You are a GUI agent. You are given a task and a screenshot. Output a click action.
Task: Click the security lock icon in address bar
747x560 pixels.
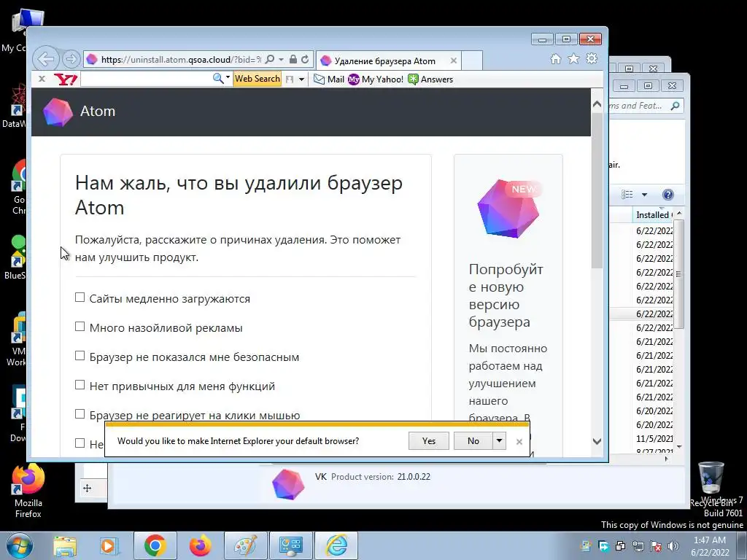293,60
